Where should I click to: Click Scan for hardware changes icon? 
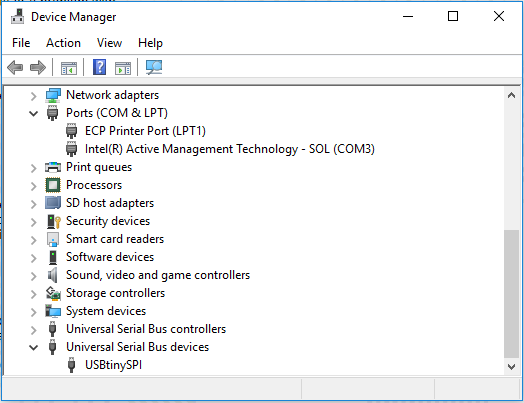[154, 67]
